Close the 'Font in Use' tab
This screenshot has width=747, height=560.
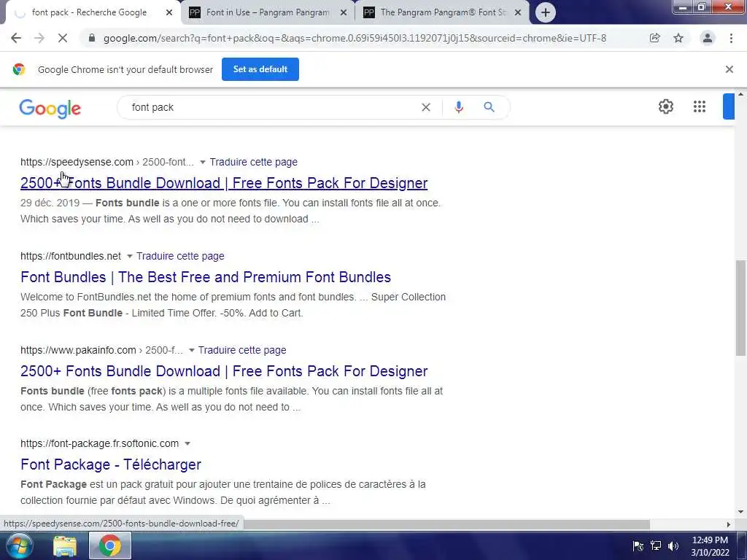click(x=343, y=13)
